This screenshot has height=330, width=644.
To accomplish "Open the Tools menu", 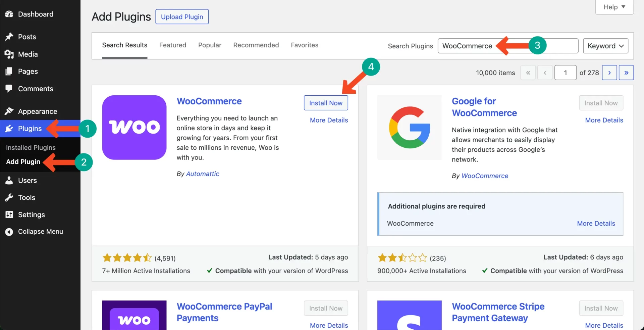I will click(x=26, y=197).
